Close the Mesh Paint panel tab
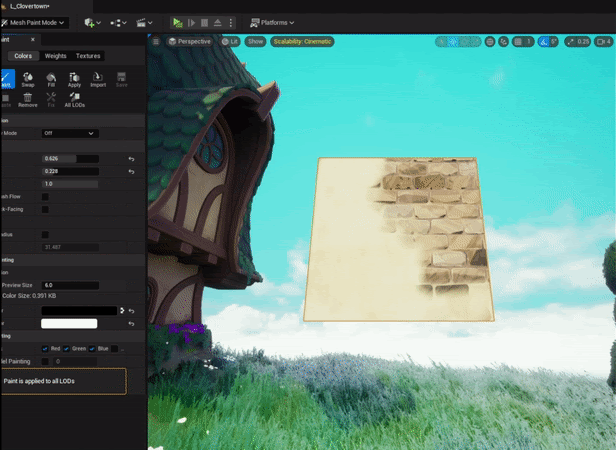 click(x=33, y=39)
